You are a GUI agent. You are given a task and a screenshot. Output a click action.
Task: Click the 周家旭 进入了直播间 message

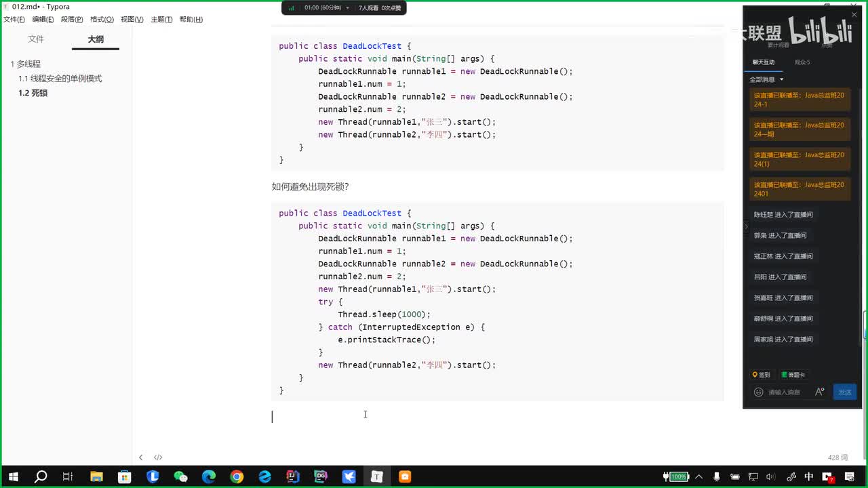point(783,340)
